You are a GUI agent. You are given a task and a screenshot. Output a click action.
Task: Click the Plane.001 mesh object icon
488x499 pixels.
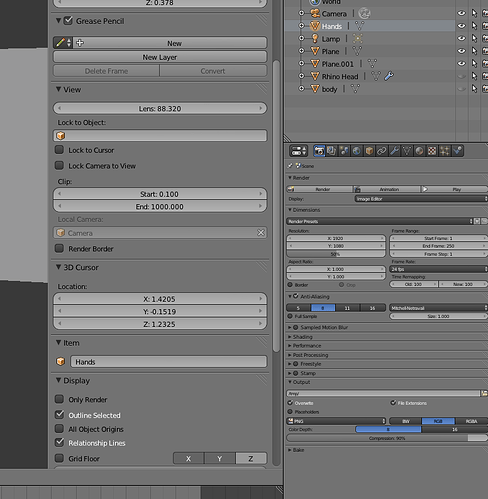point(315,63)
